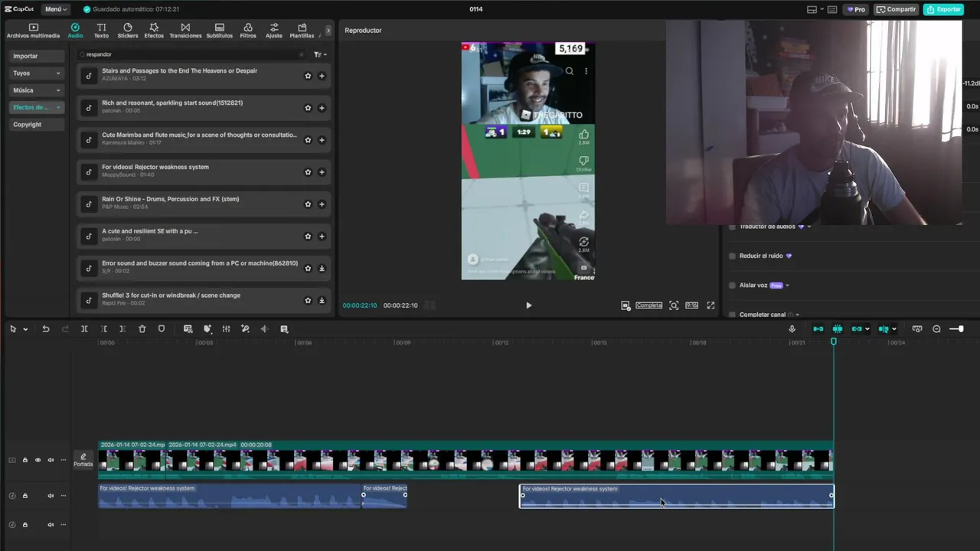This screenshot has height=551, width=980.
Task: Select the highlighted 'Rejector weakness system' audio clip
Action: tap(677, 496)
